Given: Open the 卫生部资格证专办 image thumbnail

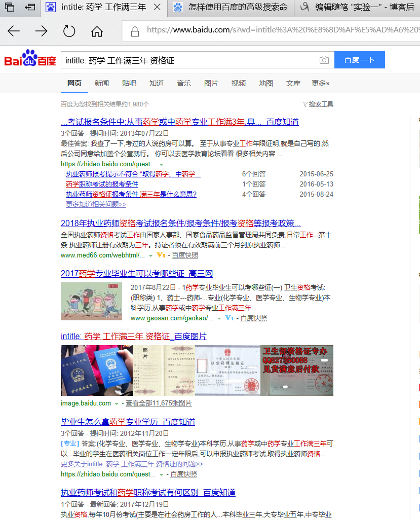Looking at the screenshot, I should coord(297,370).
